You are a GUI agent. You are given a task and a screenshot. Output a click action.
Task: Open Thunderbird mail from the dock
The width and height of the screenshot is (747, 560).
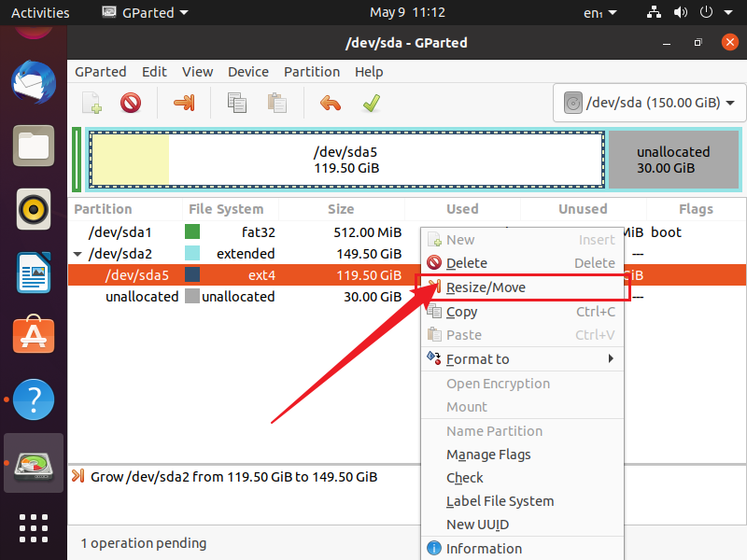pos(34,82)
